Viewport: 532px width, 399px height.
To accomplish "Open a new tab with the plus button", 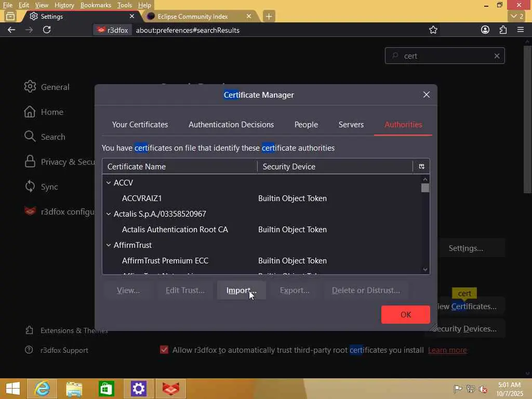I will 269,16.
